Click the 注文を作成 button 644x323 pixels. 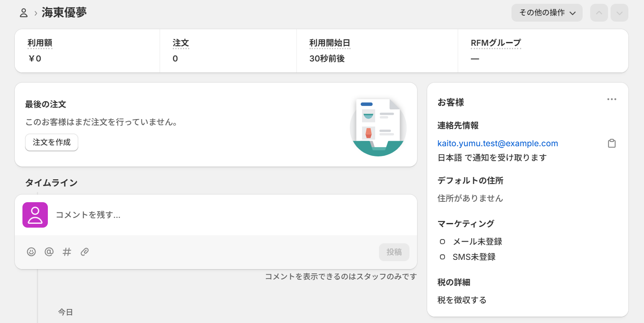coord(52,142)
